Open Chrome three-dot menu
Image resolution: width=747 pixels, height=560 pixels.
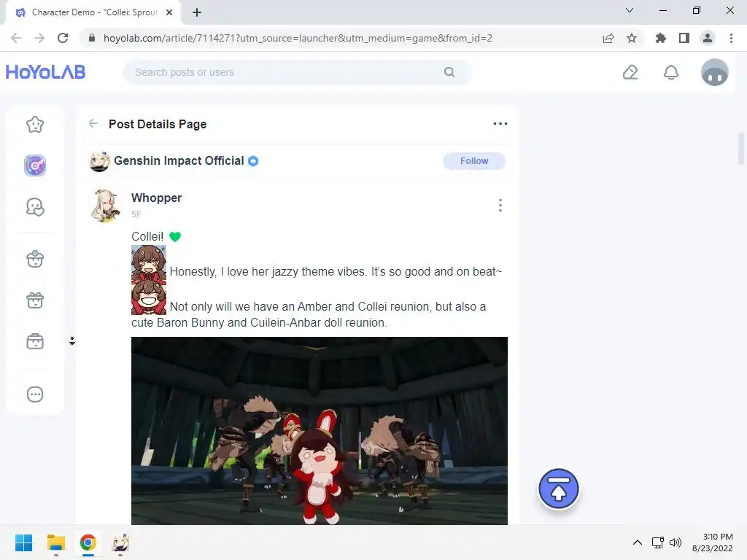coord(731,38)
